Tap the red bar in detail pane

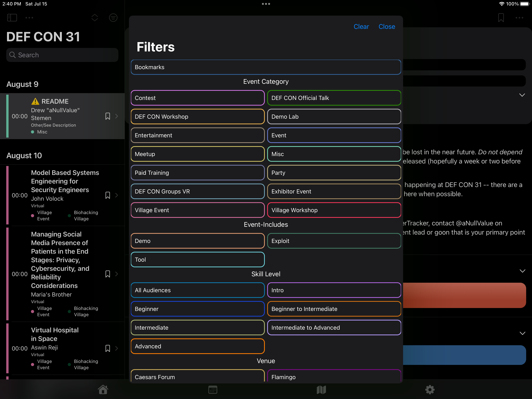464,295
